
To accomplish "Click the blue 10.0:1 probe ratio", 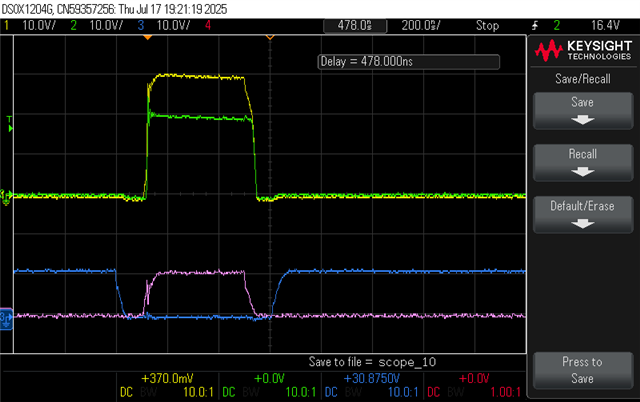I will point(403,392).
